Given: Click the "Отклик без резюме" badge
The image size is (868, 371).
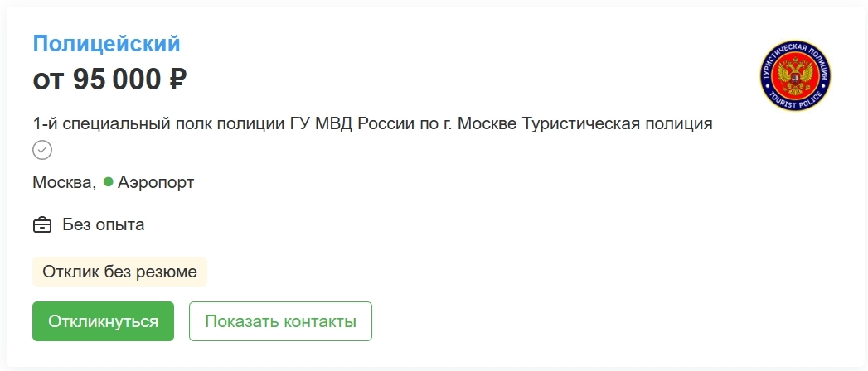Looking at the screenshot, I should coord(119,272).
